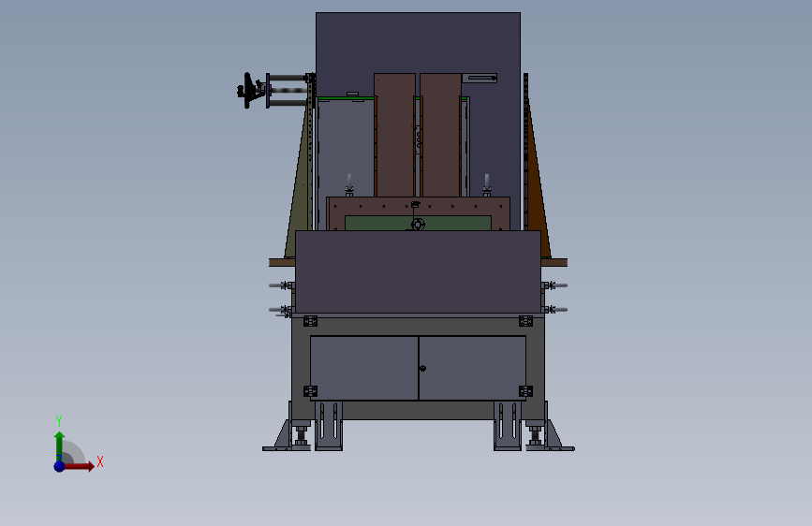Click the circular fitting at the green plate center
This screenshot has width=812, height=526.
pos(418,225)
